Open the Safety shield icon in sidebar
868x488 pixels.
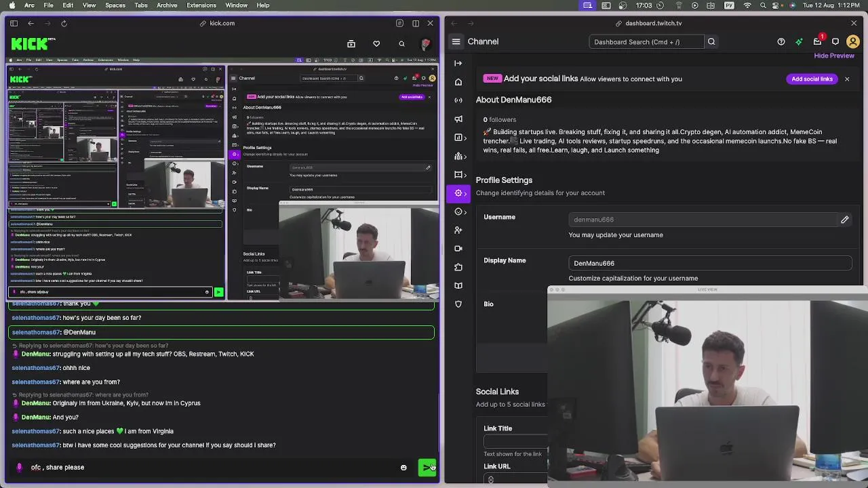click(x=458, y=304)
